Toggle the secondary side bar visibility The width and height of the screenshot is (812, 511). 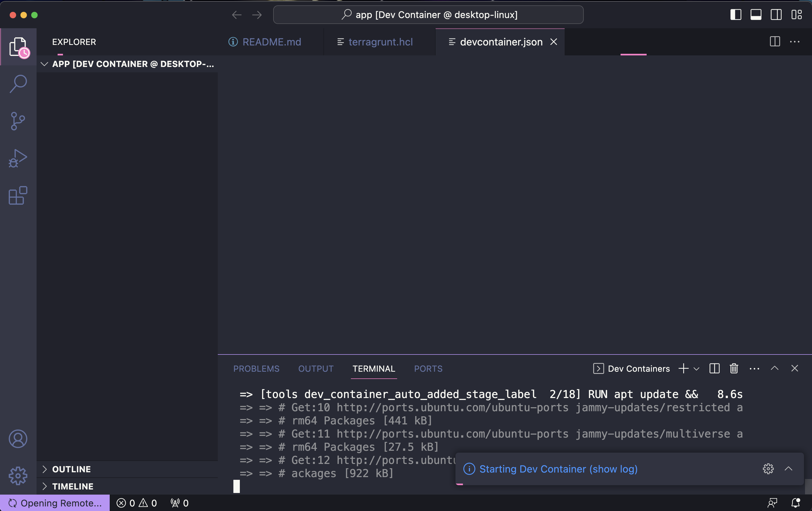click(x=776, y=15)
